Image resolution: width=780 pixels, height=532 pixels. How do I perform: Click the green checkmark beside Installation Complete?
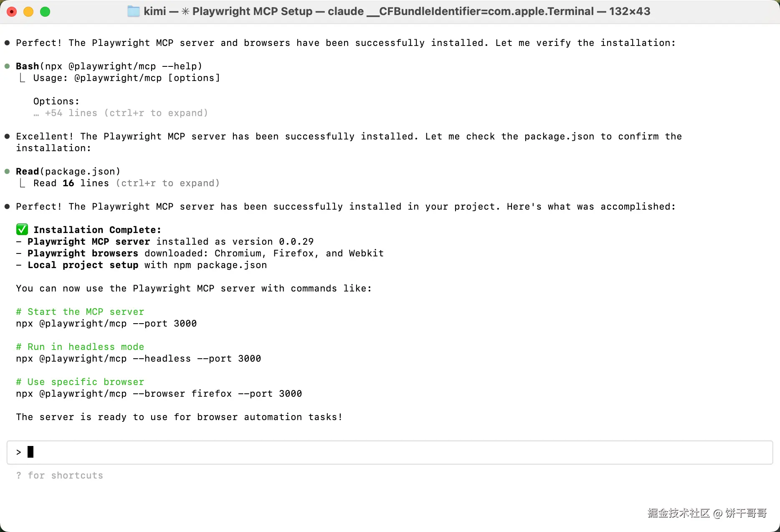pyautogui.click(x=22, y=229)
